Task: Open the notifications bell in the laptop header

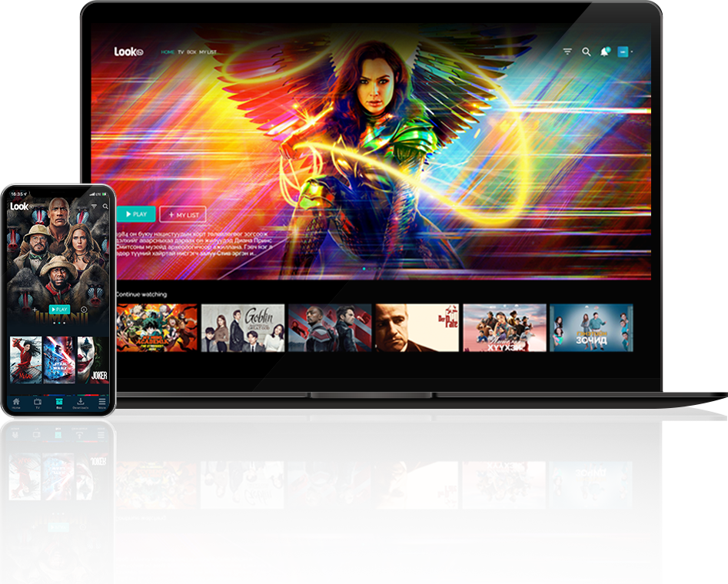Action: point(605,52)
